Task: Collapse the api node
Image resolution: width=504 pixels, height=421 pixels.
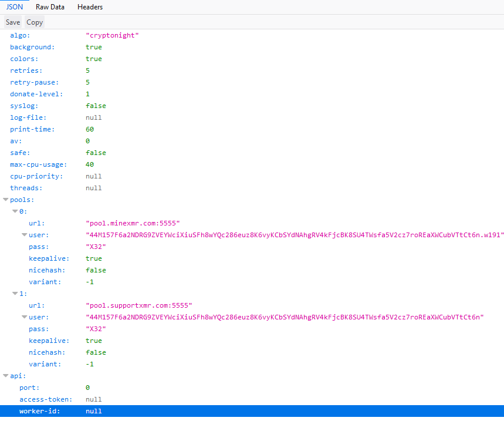Action: (x=5, y=376)
